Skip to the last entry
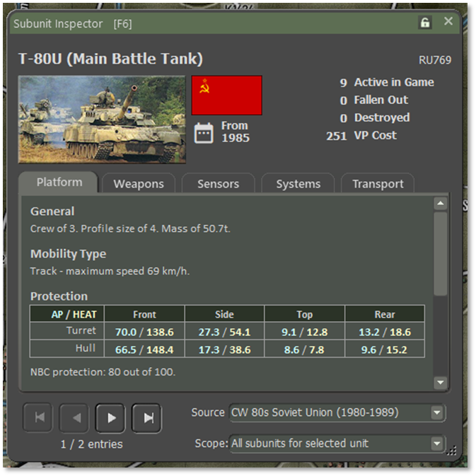This screenshot has width=476, height=476. point(147,418)
